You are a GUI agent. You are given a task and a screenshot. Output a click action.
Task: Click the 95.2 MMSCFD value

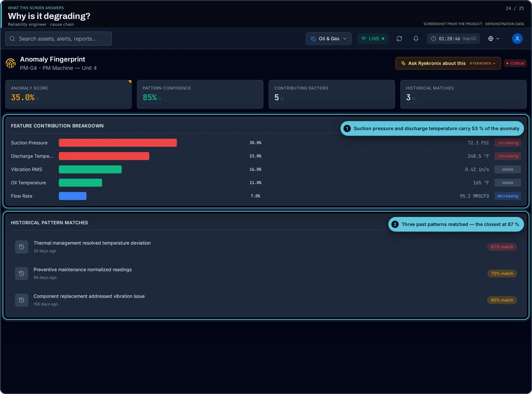point(474,196)
